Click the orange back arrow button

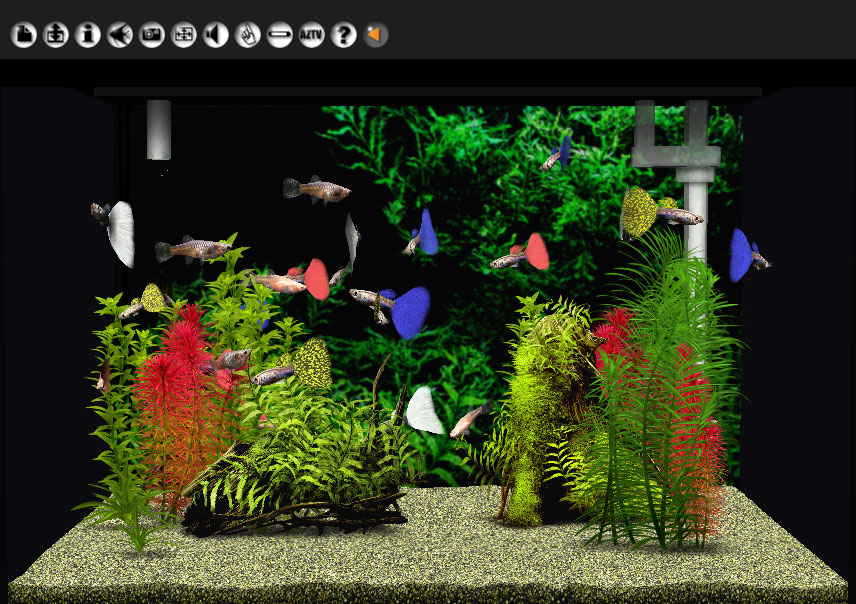click(x=376, y=35)
